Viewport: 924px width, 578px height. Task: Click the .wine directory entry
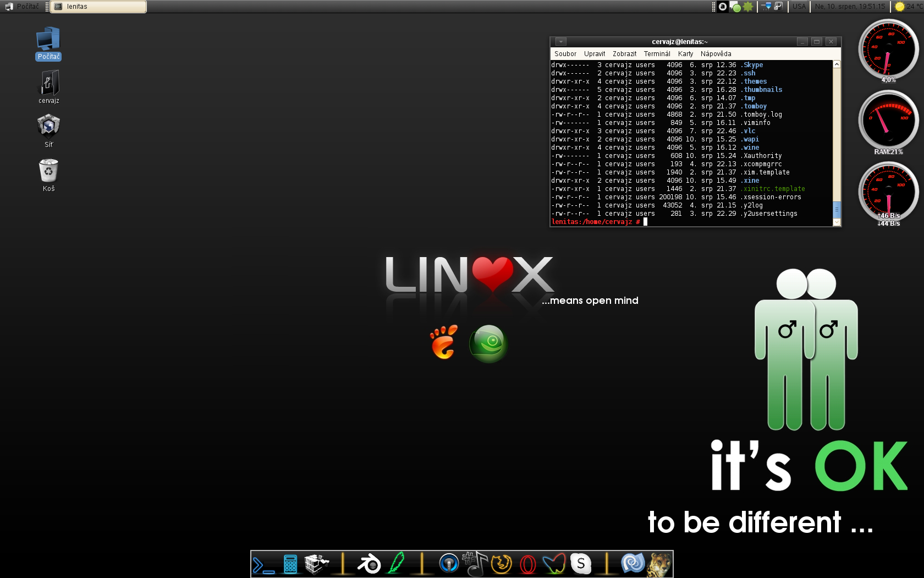click(x=750, y=148)
